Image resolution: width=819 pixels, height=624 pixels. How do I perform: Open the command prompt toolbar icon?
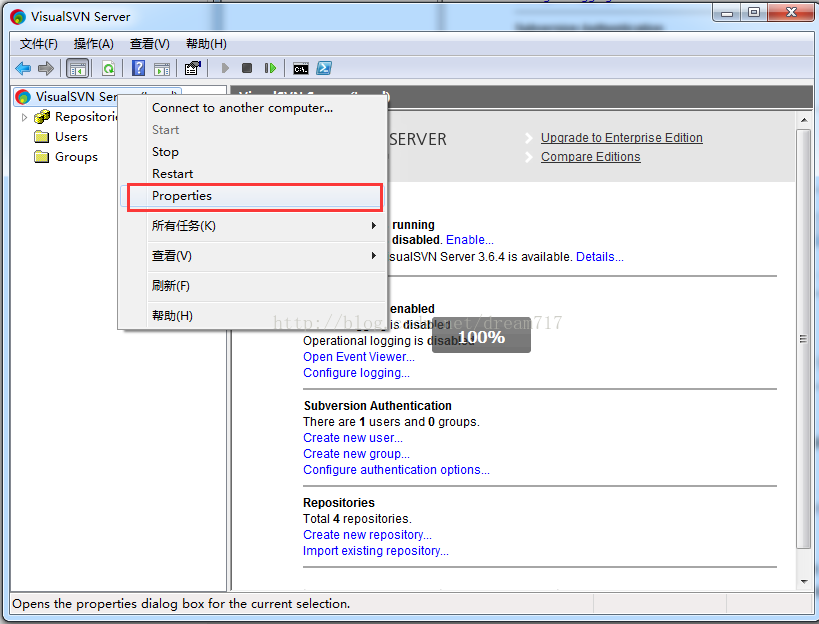301,69
